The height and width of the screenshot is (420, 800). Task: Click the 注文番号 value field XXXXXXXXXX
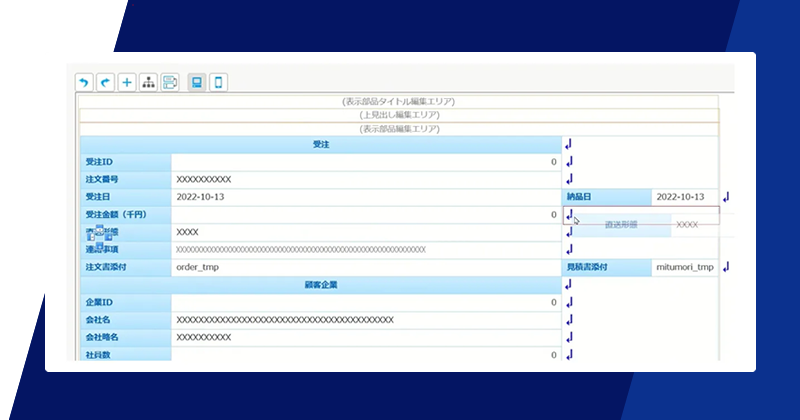(366, 179)
